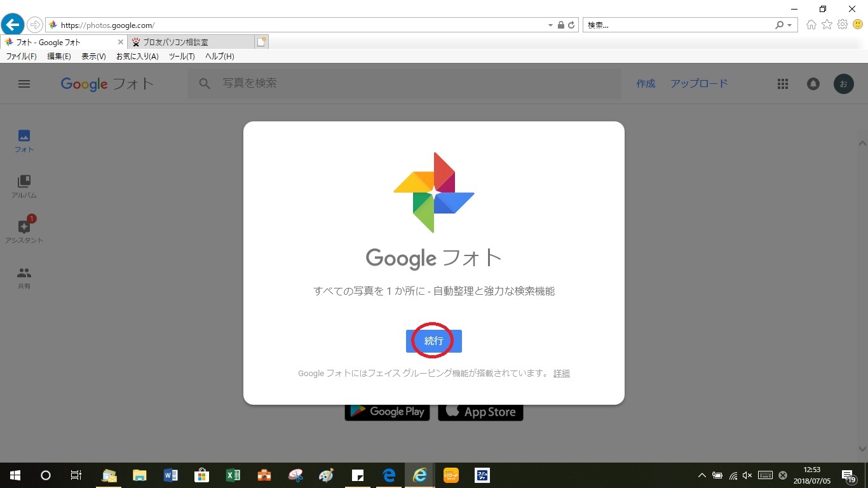Open Paint palette icon on taskbar
This screenshot has height=488, width=868.
[327, 475]
